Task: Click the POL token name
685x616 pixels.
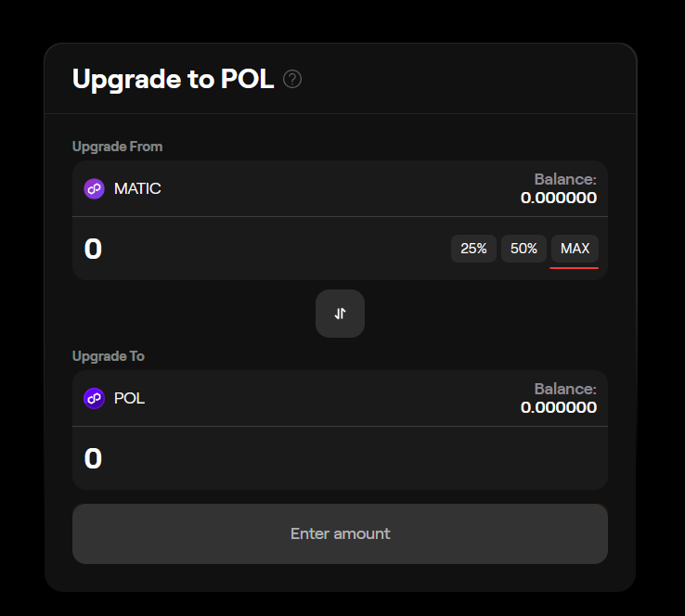Action: point(129,398)
